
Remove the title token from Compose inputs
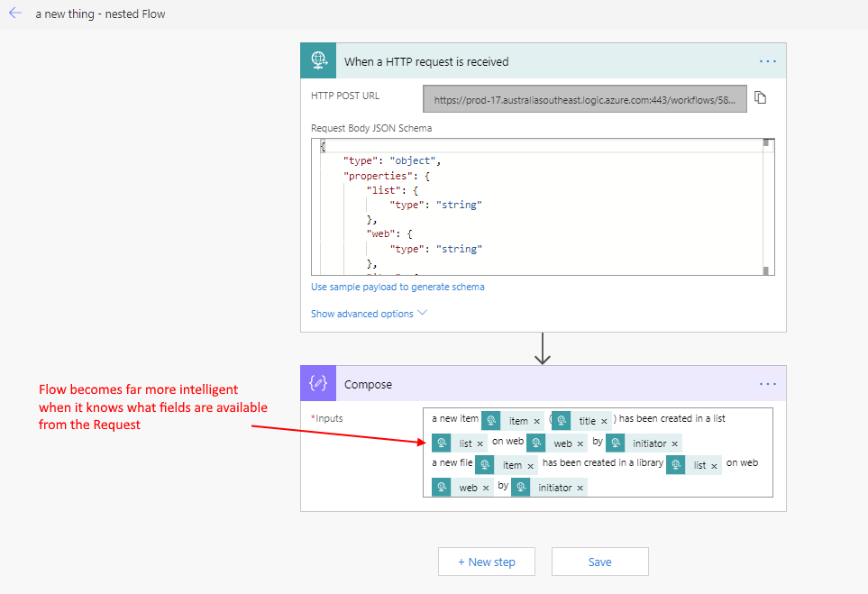click(x=604, y=421)
